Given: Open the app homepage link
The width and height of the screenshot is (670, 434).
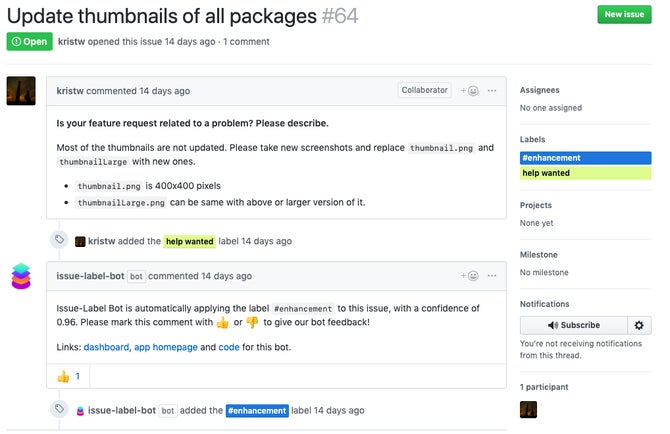Looking at the screenshot, I should [x=166, y=347].
